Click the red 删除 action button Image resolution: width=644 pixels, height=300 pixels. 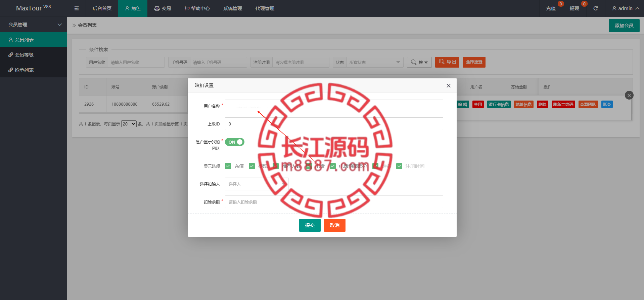pos(542,104)
